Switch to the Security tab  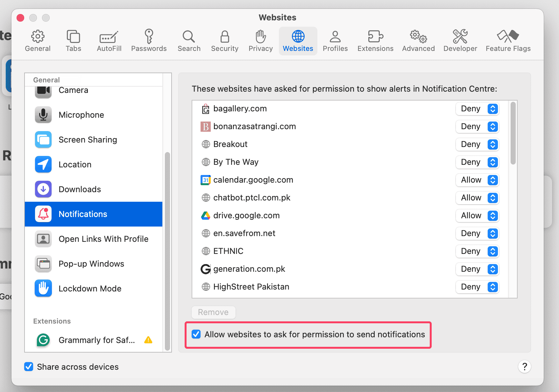224,41
